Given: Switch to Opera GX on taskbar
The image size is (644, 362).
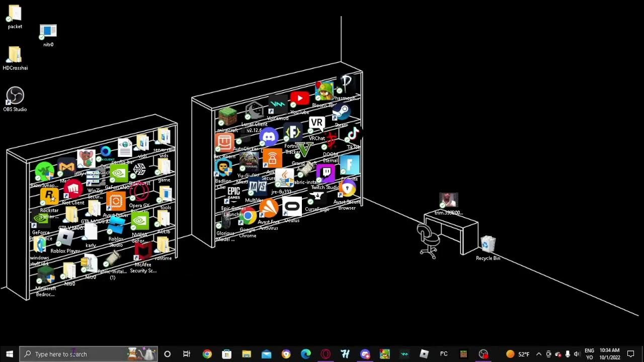Looking at the screenshot, I should click(326, 354).
